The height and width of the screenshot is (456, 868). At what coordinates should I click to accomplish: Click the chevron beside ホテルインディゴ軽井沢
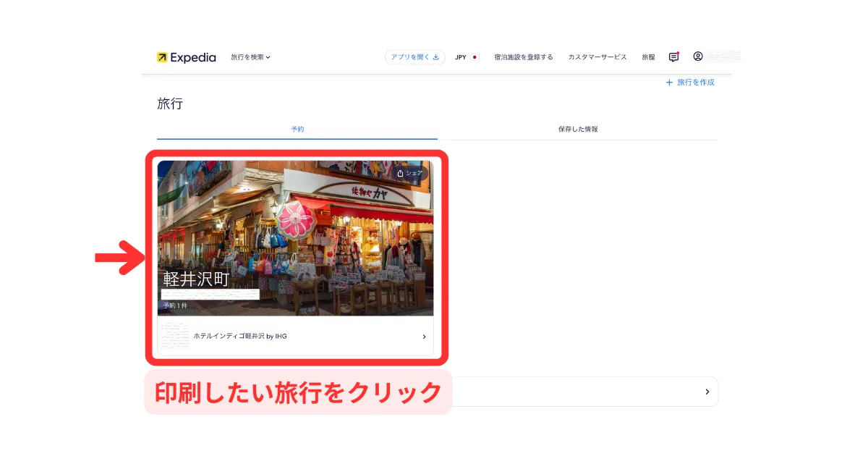point(424,337)
